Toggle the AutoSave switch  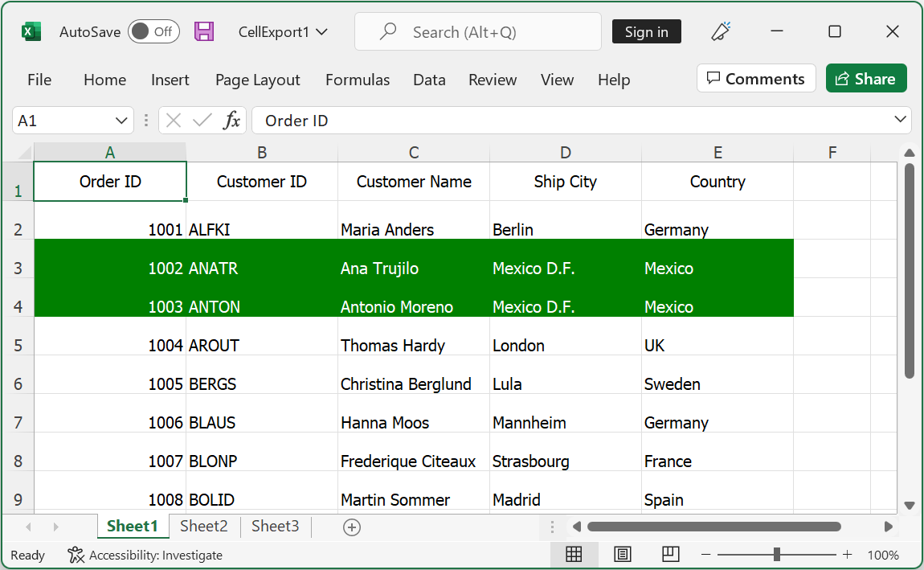point(153,31)
